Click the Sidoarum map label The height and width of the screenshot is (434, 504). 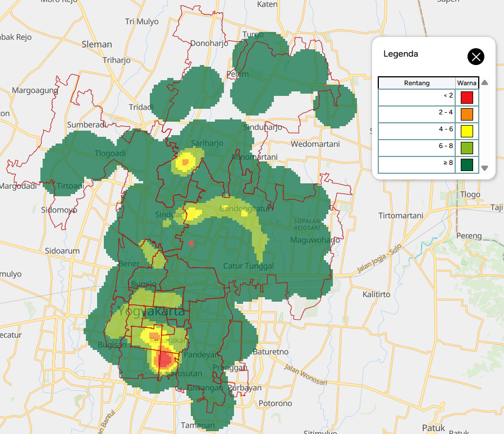62,251
